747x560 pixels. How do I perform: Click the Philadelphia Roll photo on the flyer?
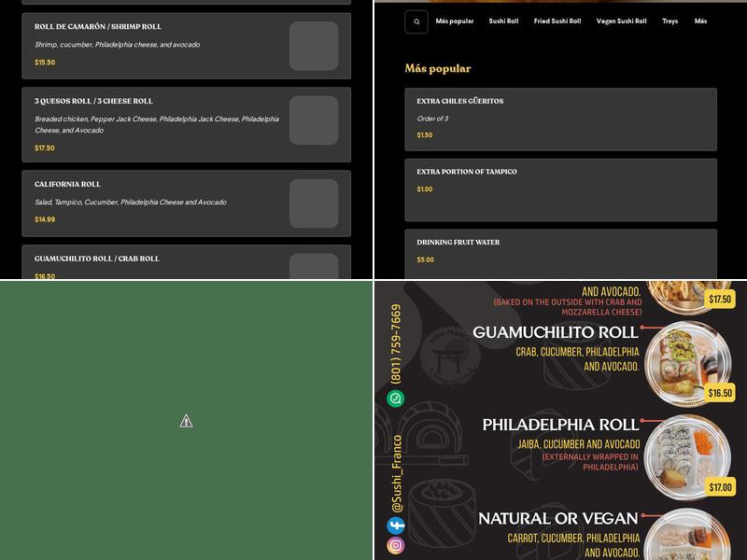click(x=688, y=457)
